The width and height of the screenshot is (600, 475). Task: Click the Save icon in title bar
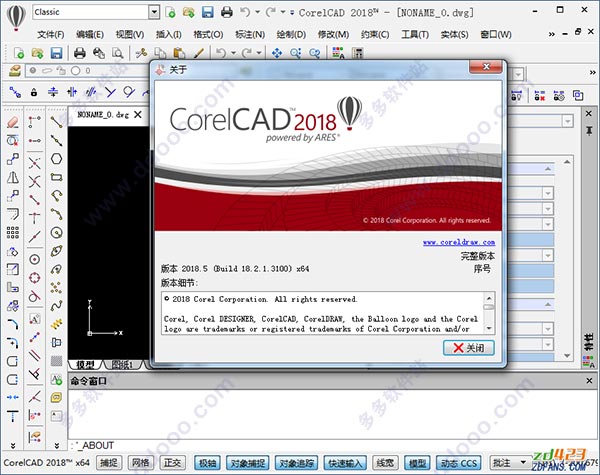click(x=207, y=12)
